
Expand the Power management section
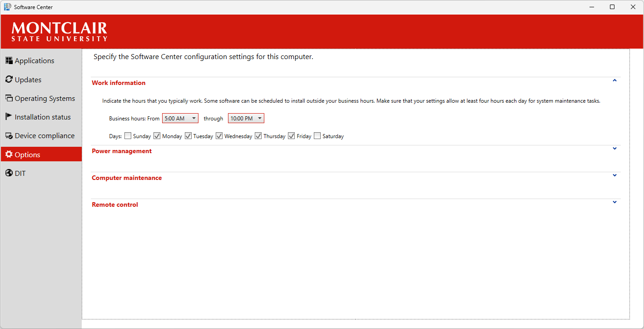tap(614, 148)
